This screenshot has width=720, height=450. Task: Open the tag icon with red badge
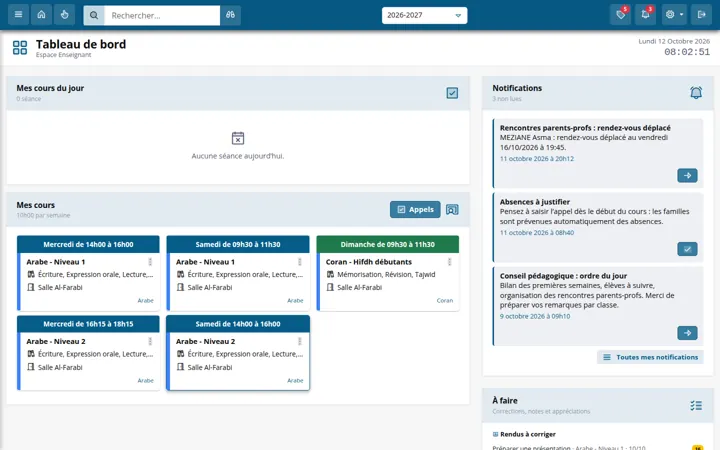621,15
